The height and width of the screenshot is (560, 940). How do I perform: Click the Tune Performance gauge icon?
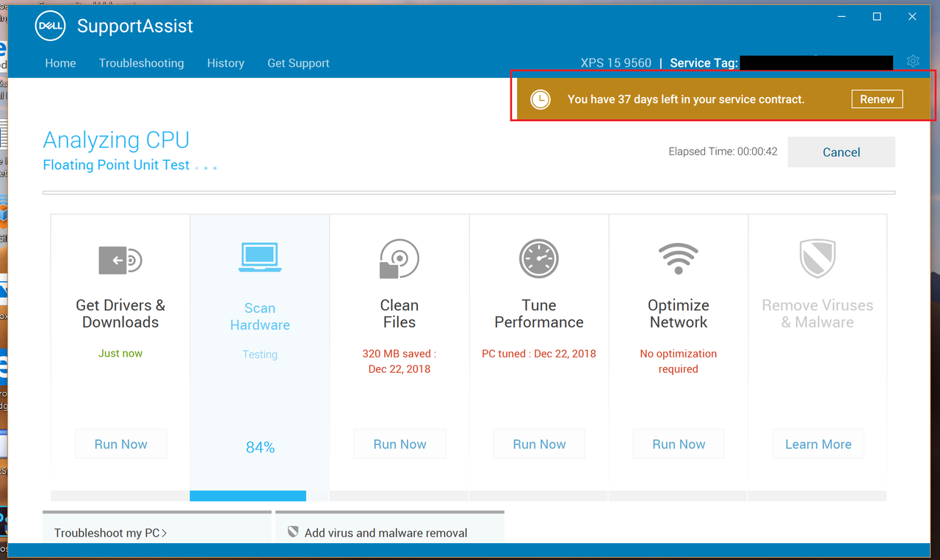point(539,259)
